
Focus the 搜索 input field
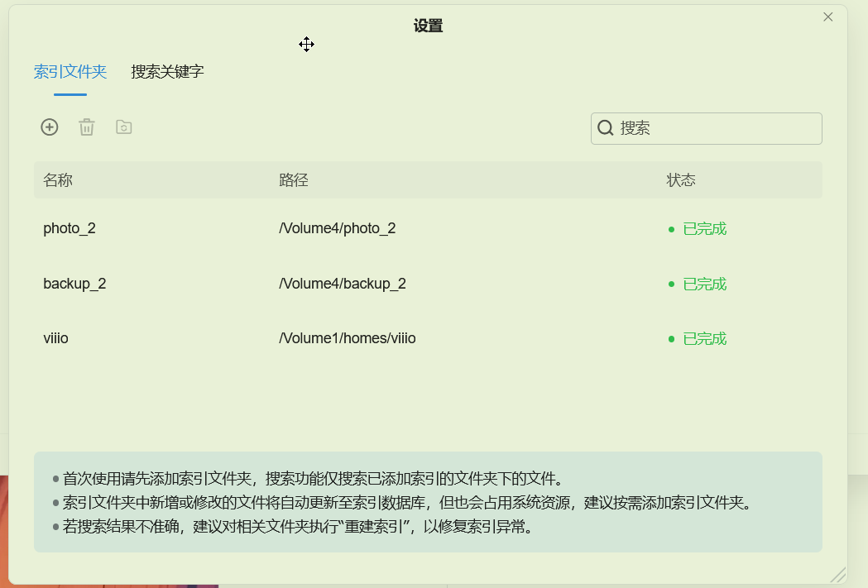(x=706, y=128)
